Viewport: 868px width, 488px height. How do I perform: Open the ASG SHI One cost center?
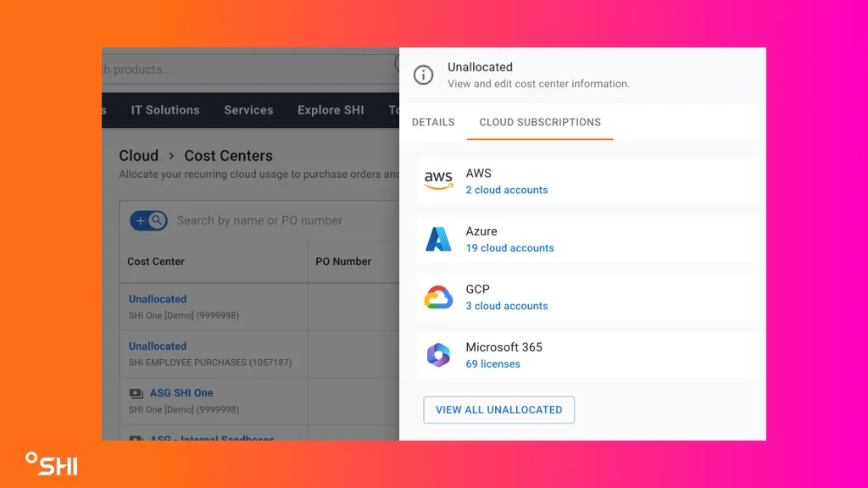click(x=181, y=393)
